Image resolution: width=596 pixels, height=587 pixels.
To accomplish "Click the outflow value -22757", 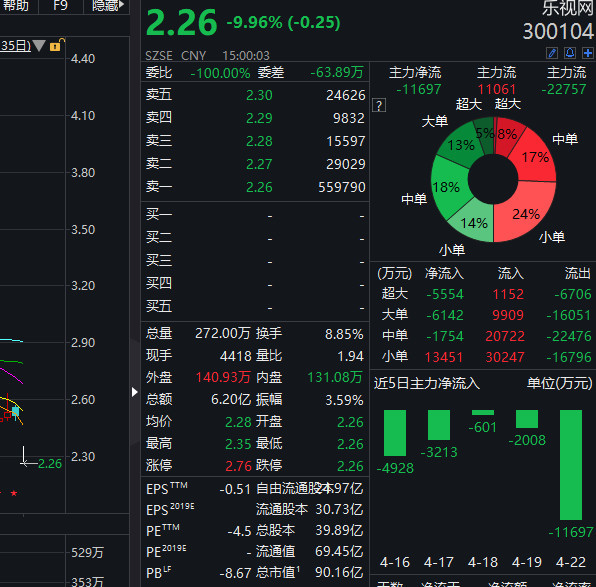I will (x=564, y=89).
